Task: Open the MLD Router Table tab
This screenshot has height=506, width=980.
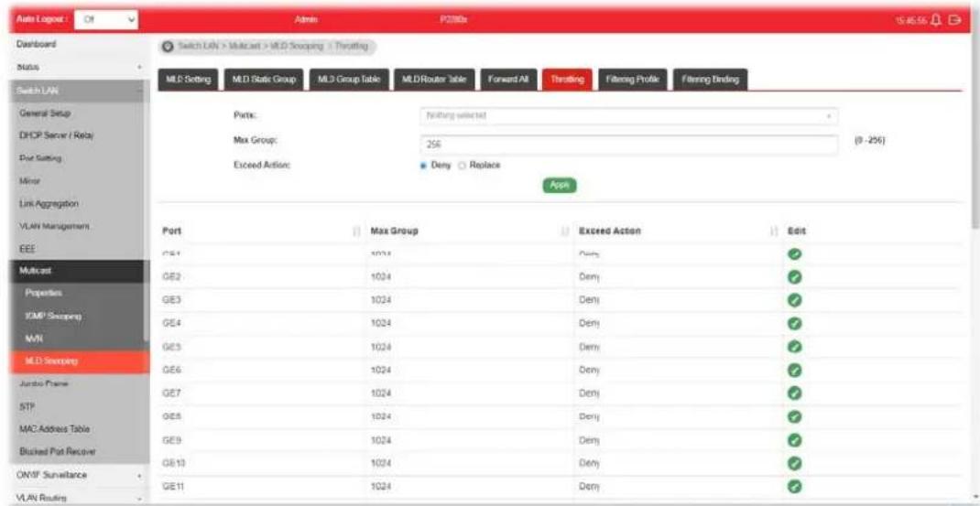Action: 434,80
